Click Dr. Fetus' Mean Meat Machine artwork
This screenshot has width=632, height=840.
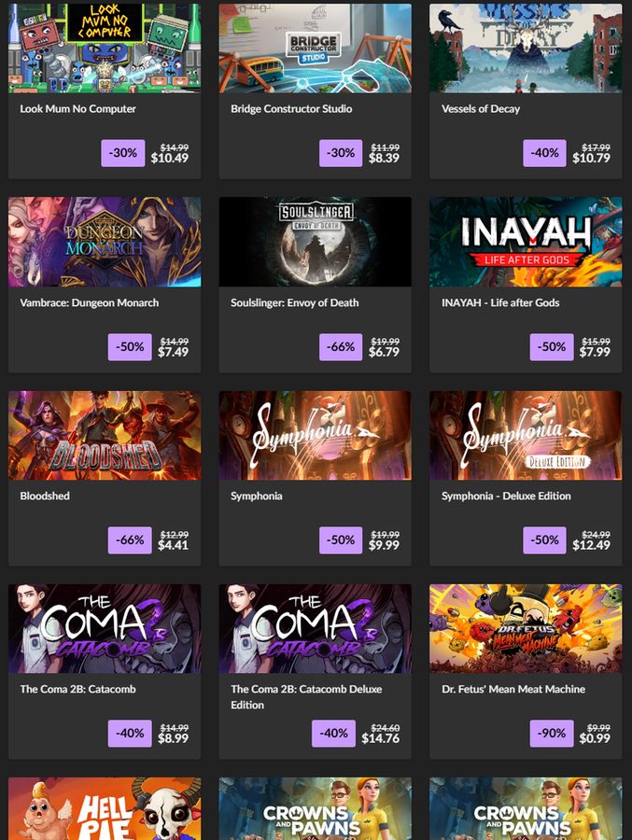526,629
